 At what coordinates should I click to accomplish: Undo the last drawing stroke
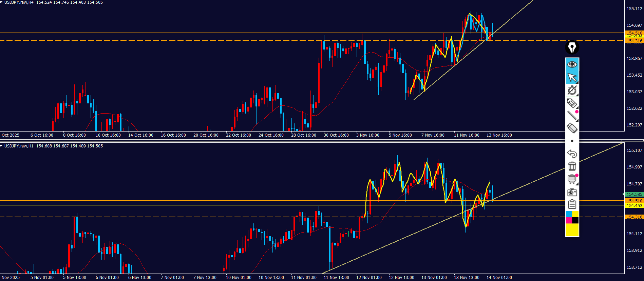point(572,154)
